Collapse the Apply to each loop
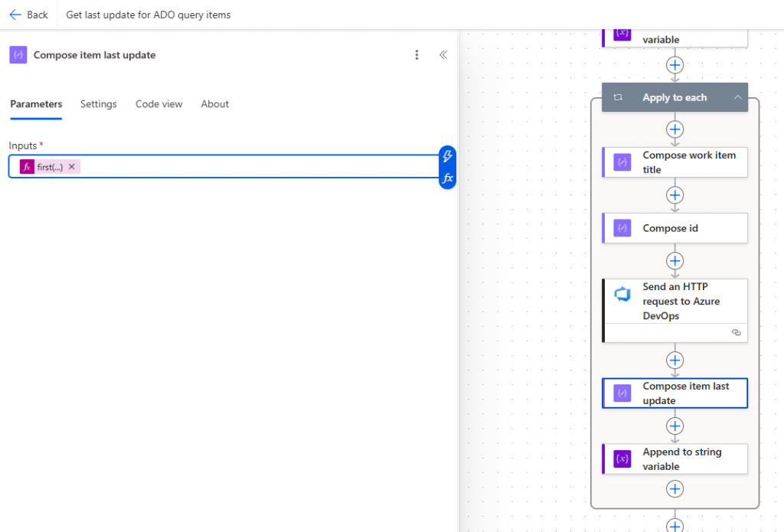 737,97
